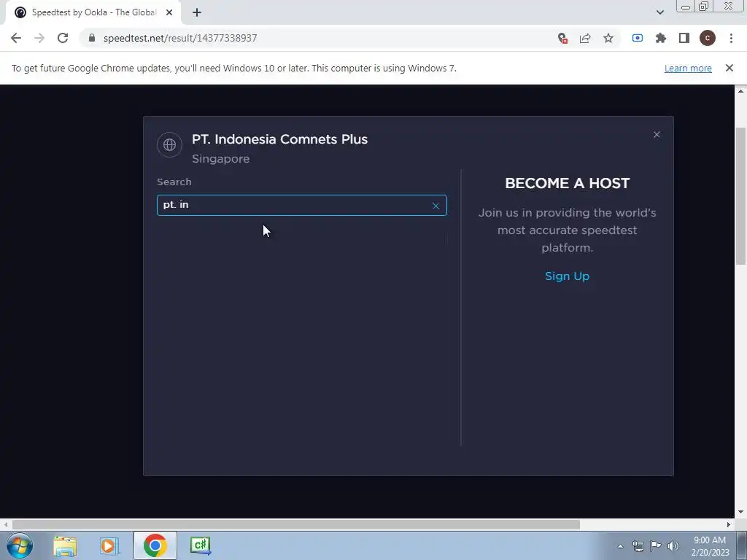View site information via the lock icon
The image size is (747, 560).
click(x=92, y=38)
